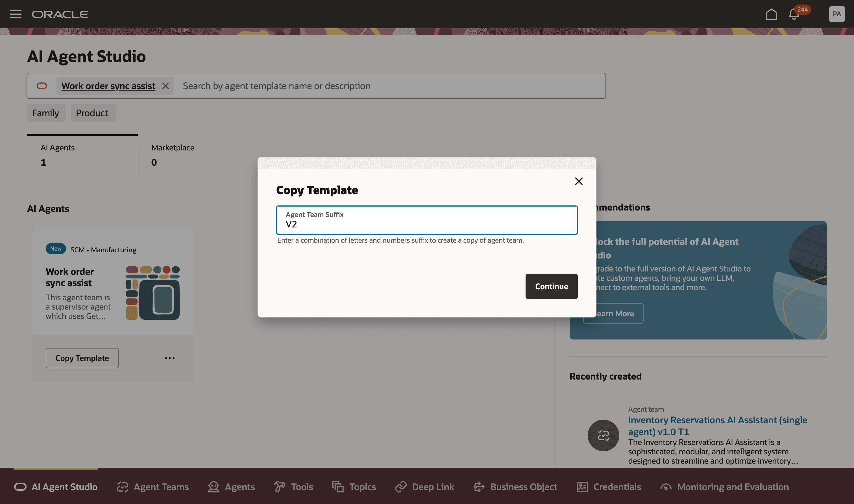This screenshot has width=854, height=504.
Task: Remove the Work order sync assist search chip
Action: click(165, 86)
